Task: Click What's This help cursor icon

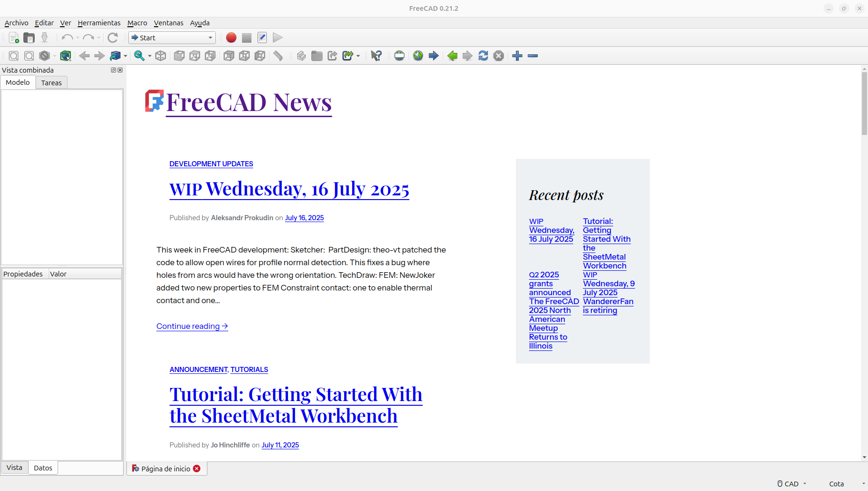Action: click(376, 56)
